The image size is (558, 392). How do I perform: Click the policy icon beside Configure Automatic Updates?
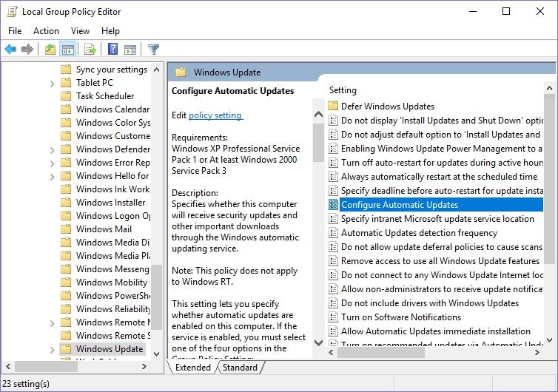[x=333, y=205]
